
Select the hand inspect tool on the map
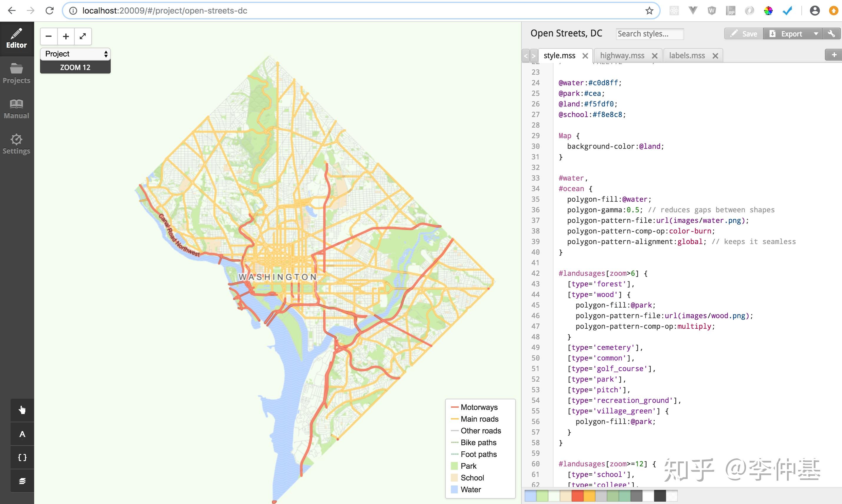[x=22, y=410]
